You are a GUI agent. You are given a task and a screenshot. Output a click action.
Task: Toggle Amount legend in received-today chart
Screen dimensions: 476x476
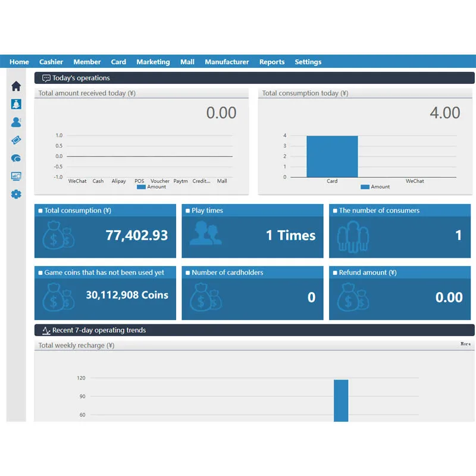click(x=151, y=187)
